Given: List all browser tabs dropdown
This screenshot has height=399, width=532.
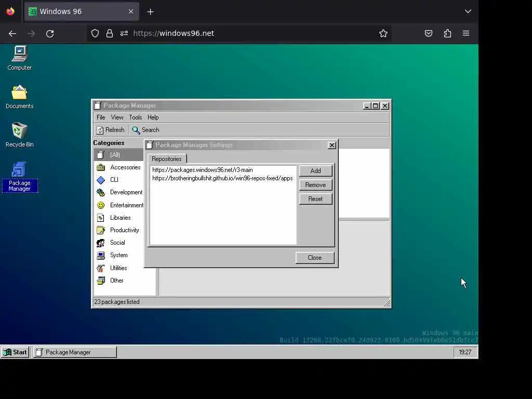Looking at the screenshot, I should click(468, 11).
